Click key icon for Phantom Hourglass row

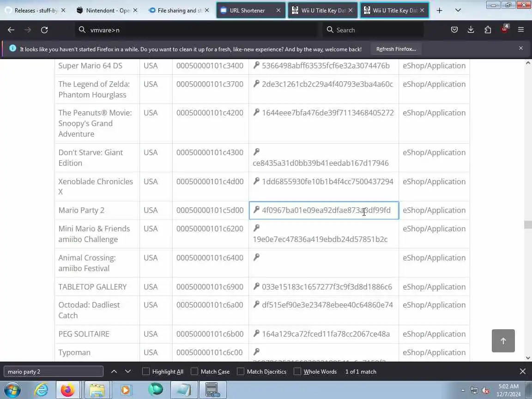(256, 83)
